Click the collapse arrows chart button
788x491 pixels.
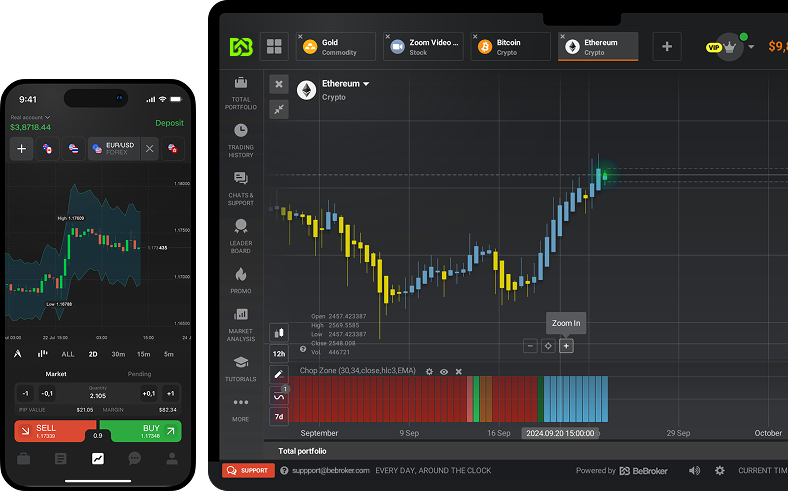pyautogui.click(x=279, y=109)
